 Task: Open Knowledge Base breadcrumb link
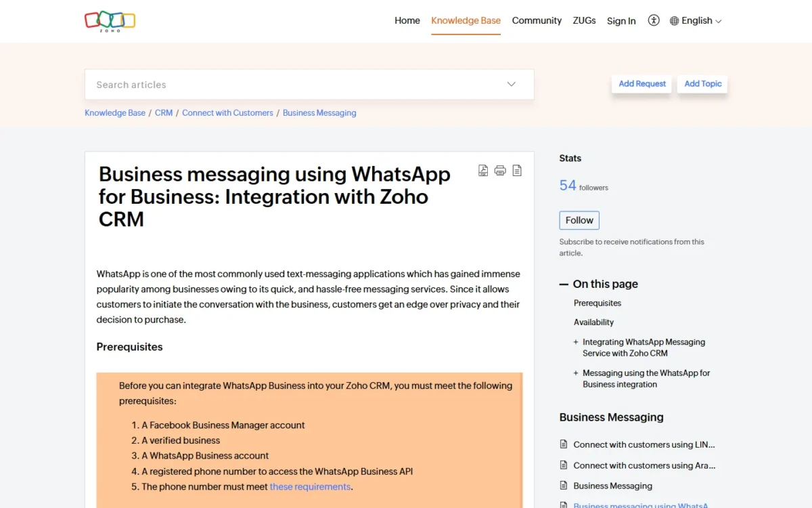(x=115, y=113)
